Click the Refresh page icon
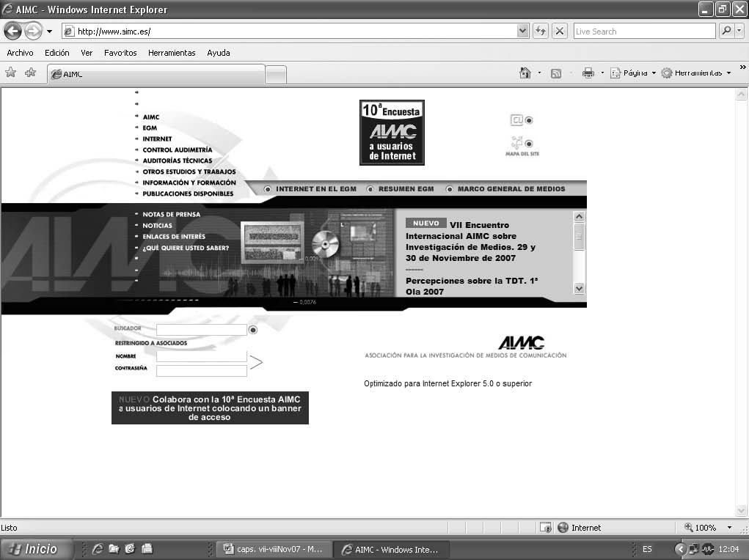Image resolution: width=749 pixels, height=560 pixels. pos(541,32)
